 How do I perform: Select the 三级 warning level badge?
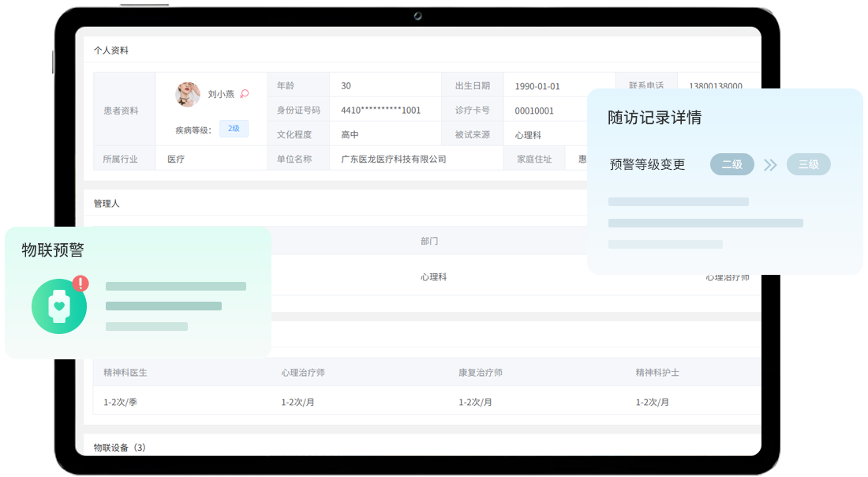coord(808,164)
